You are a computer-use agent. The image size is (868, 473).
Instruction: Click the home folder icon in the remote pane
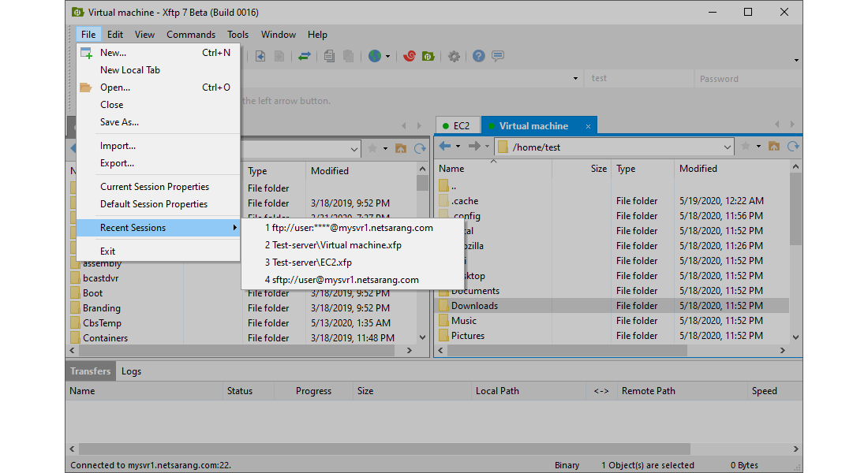[x=774, y=147]
